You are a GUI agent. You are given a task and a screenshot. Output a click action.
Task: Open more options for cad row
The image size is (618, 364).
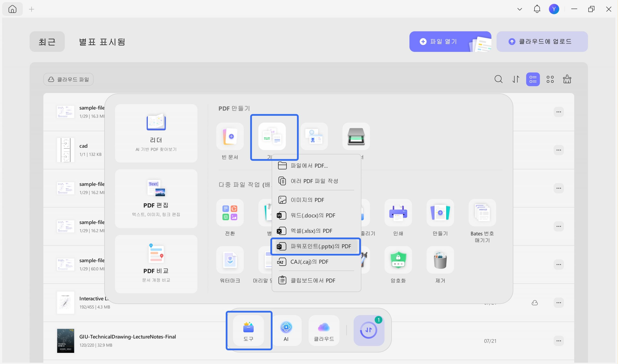tap(559, 150)
